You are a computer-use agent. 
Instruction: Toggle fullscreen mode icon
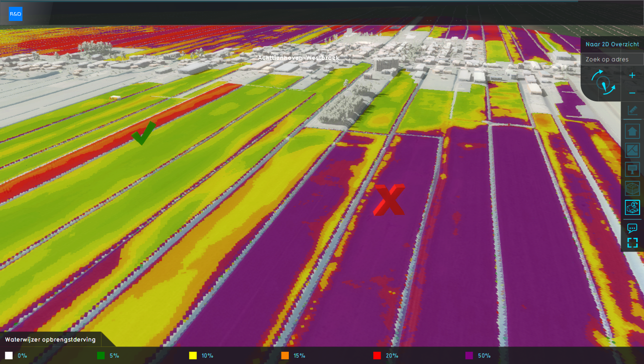pyautogui.click(x=632, y=243)
